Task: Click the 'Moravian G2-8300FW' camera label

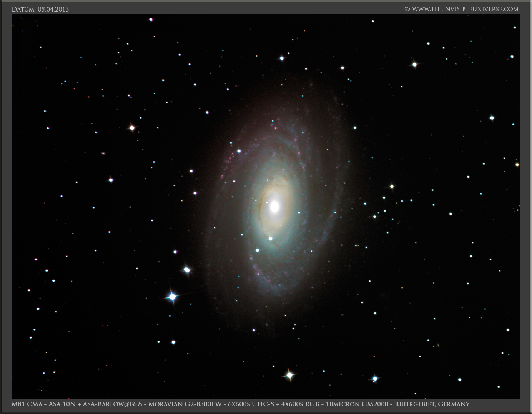Action: point(186,404)
